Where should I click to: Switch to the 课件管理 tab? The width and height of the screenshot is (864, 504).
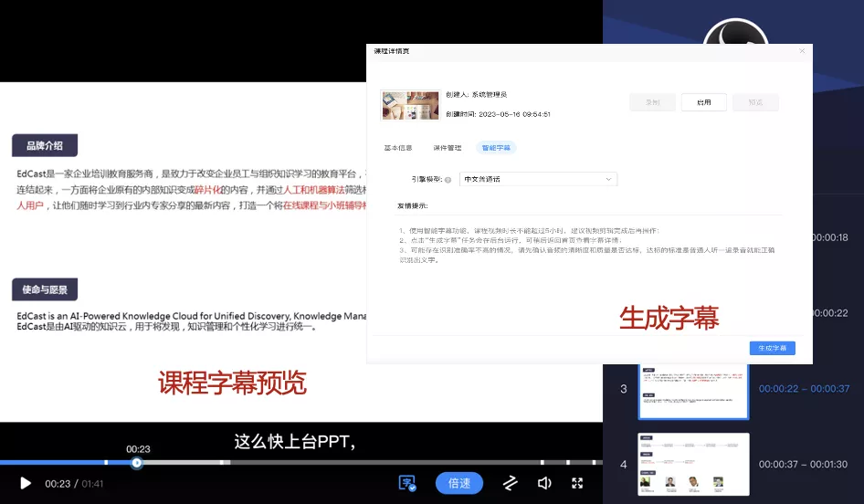click(x=447, y=148)
